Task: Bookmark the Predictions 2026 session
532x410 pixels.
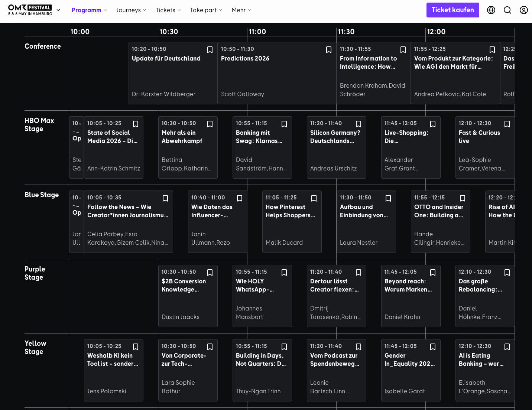Action: [329, 49]
